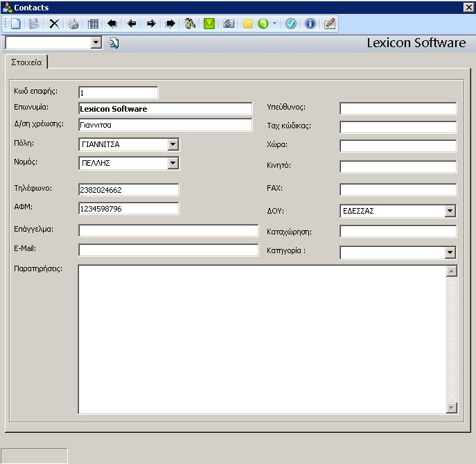Open the Κατηγορία dropdown
This screenshot has width=476, height=464.
tap(450, 252)
